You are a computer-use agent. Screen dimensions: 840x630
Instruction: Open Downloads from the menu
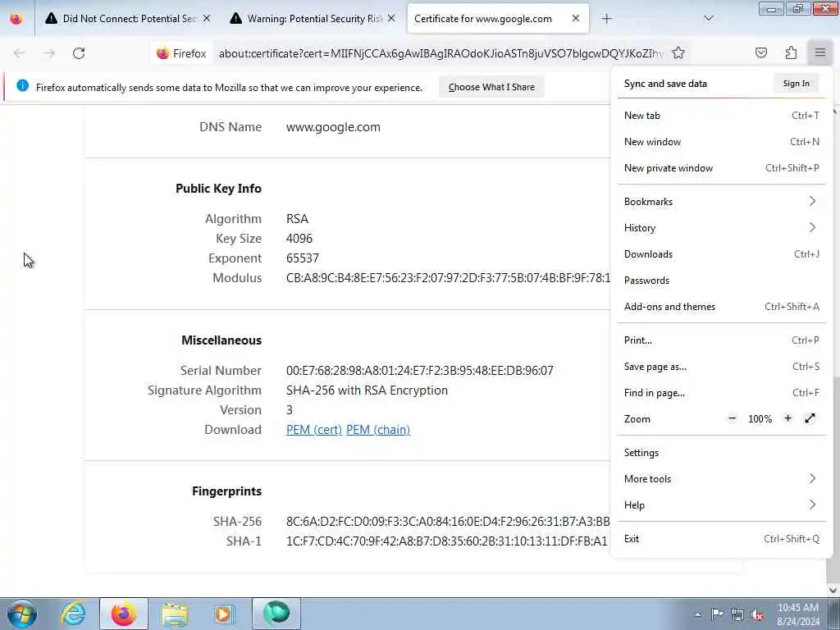[721, 254]
